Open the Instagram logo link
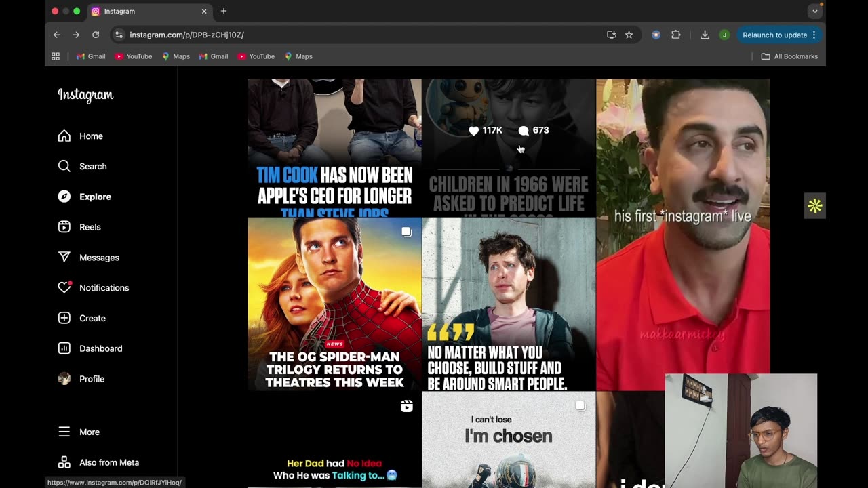This screenshot has height=488, width=868. 85,95
